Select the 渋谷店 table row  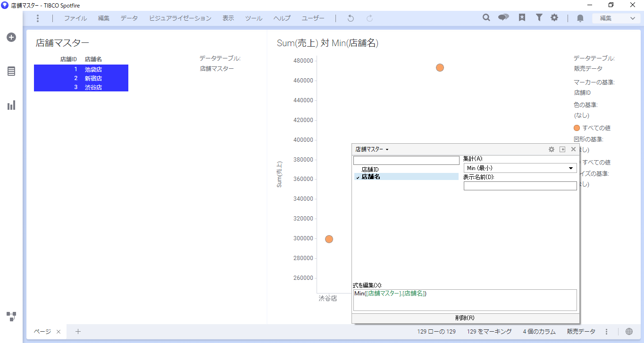[81, 87]
